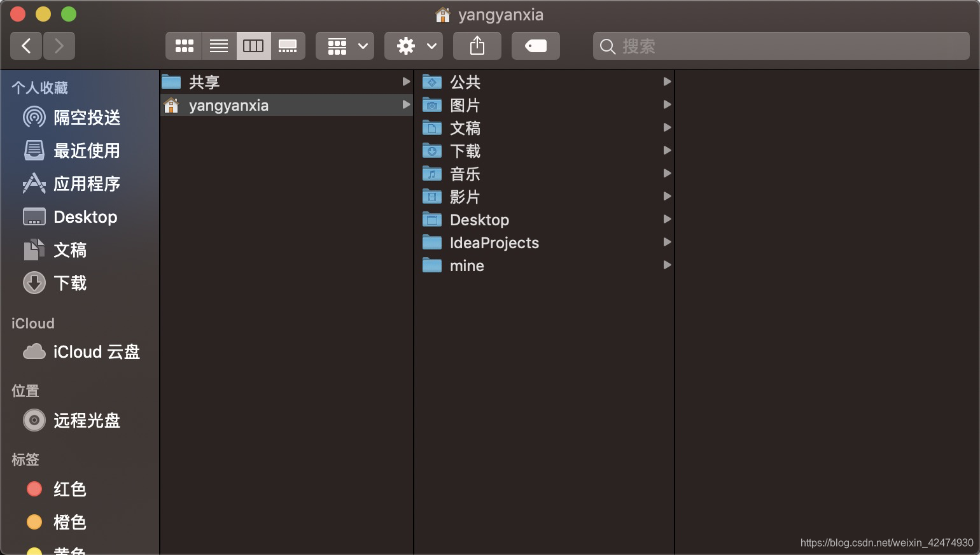This screenshot has height=555, width=980.
Task: Open 最近使用 in the sidebar
Action: pyautogui.click(x=80, y=151)
